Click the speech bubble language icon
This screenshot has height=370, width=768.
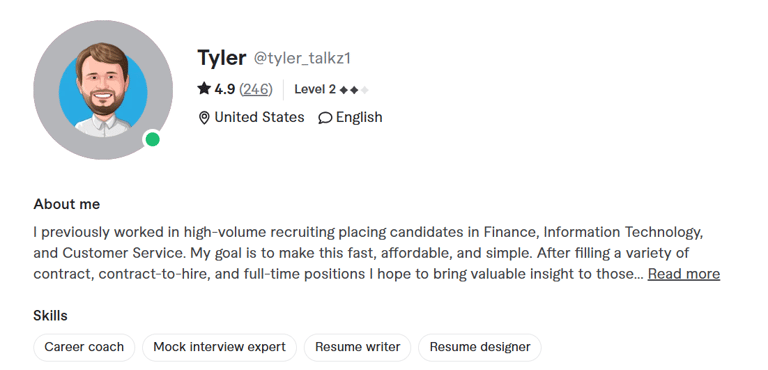tap(325, 118)
